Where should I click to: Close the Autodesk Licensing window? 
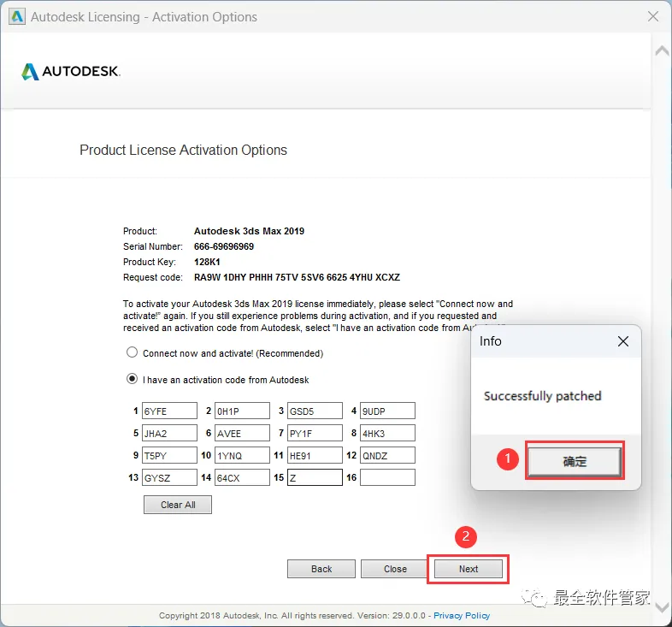pos(652,16)
